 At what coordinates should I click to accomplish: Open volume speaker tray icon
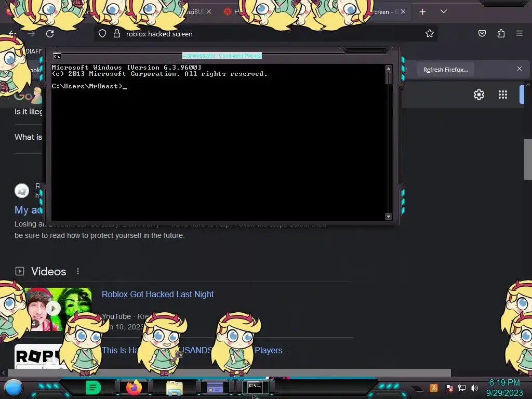[x=474, y=388]
